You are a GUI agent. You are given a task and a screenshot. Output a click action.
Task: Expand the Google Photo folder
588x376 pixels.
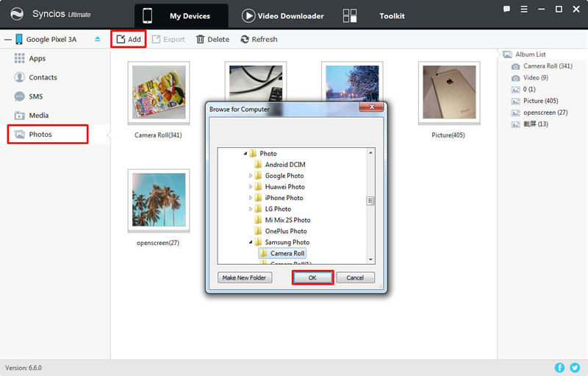click(x=251, y=176)
